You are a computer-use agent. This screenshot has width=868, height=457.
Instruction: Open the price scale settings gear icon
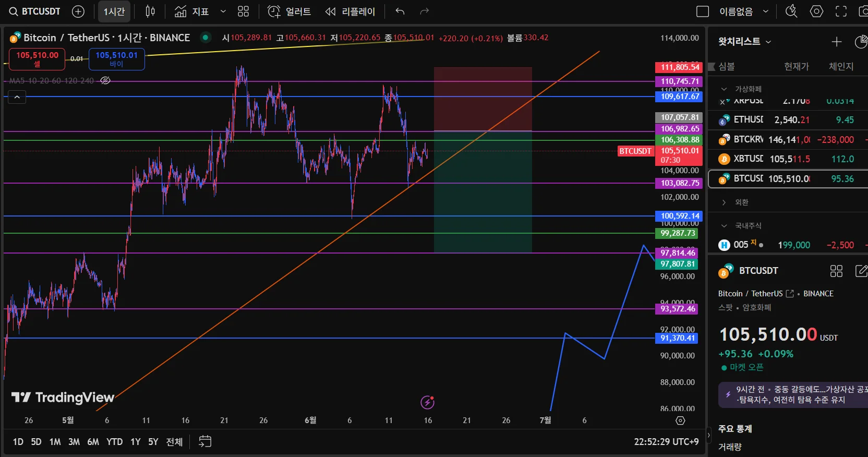(x=680, y=420)
